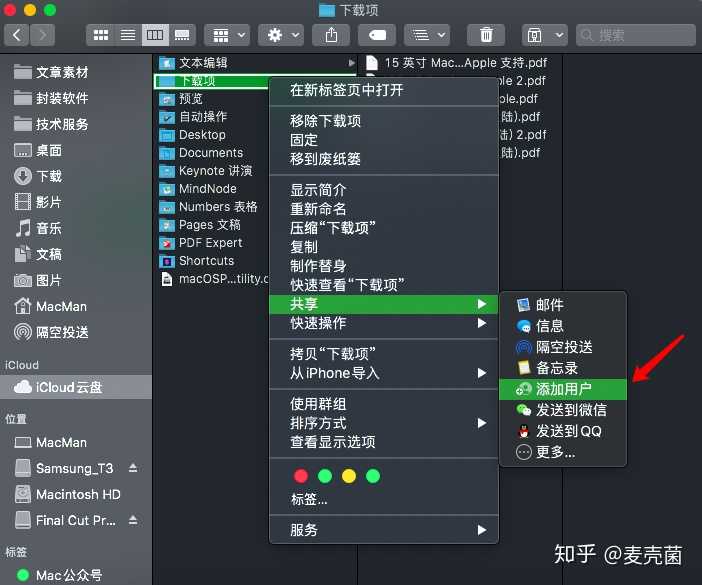702x585 pixels.
Task: Select 隔空投送 in the sidebar
Action: point(51,333)
